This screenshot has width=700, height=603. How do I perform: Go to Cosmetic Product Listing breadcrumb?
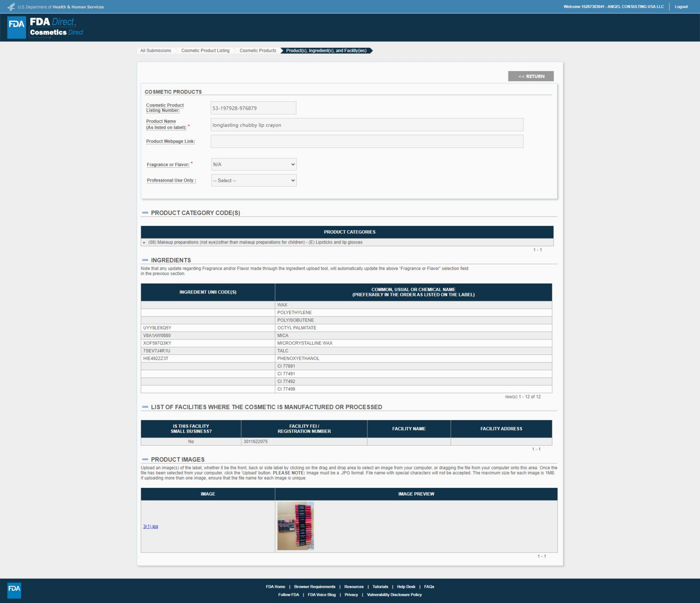(205, 51)
